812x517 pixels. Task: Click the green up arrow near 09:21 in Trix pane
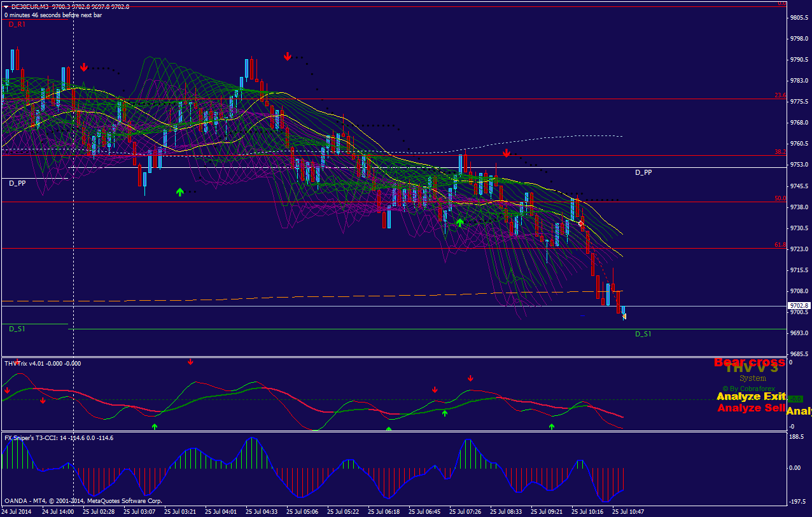coord(552,426)
